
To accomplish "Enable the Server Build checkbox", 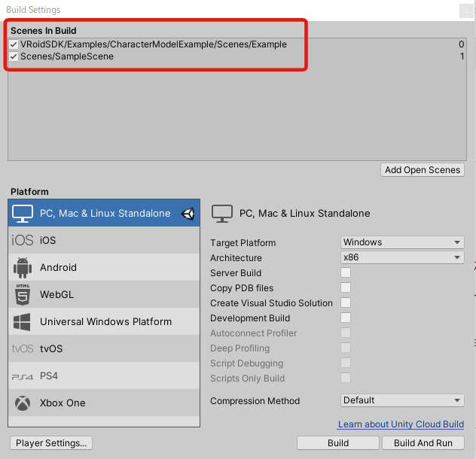I will pos(346,272).
